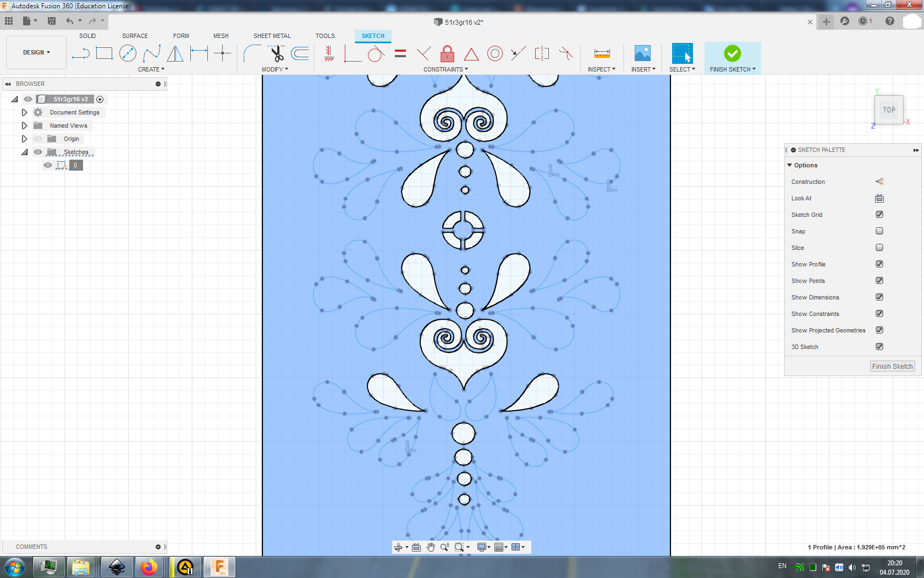924x578 pixels.
Task: Select the Mirror sketch tool
Action: tap(175, 53)
